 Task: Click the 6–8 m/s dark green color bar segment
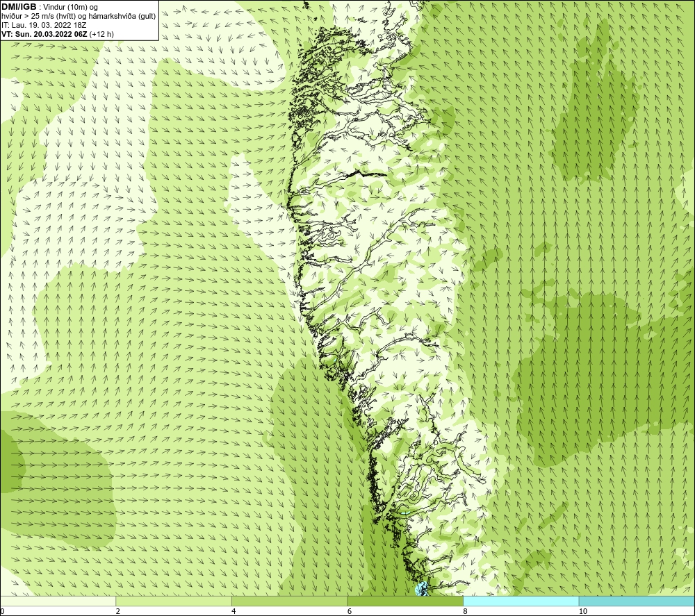(405, 601)
